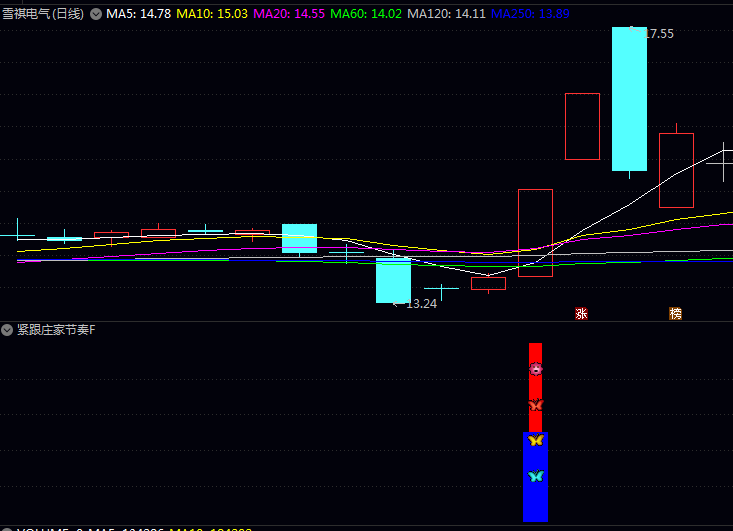Click the pink flower icon on red bar

tap(536, 369)
